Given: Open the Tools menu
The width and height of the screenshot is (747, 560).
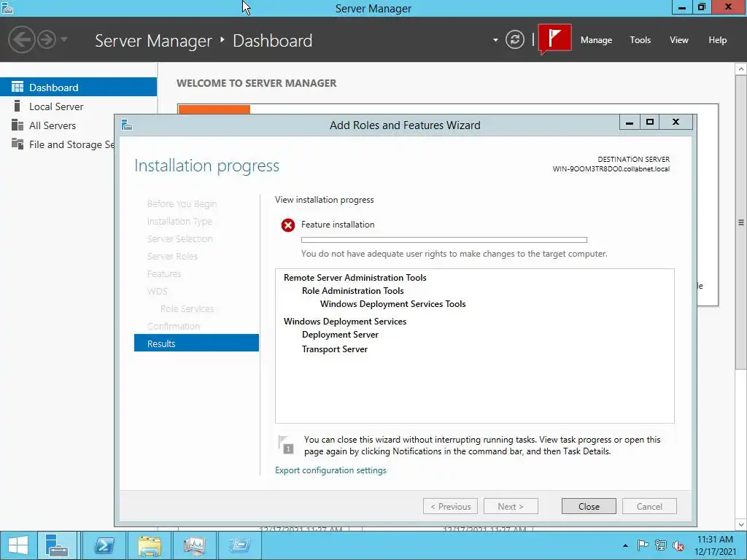Looking at the screenshot, I should pyautogui.click(x=640, y=40).
